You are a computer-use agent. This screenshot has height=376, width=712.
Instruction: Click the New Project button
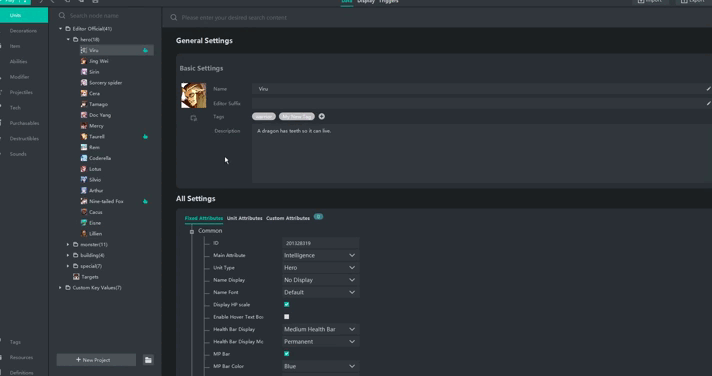click(96, 360)
